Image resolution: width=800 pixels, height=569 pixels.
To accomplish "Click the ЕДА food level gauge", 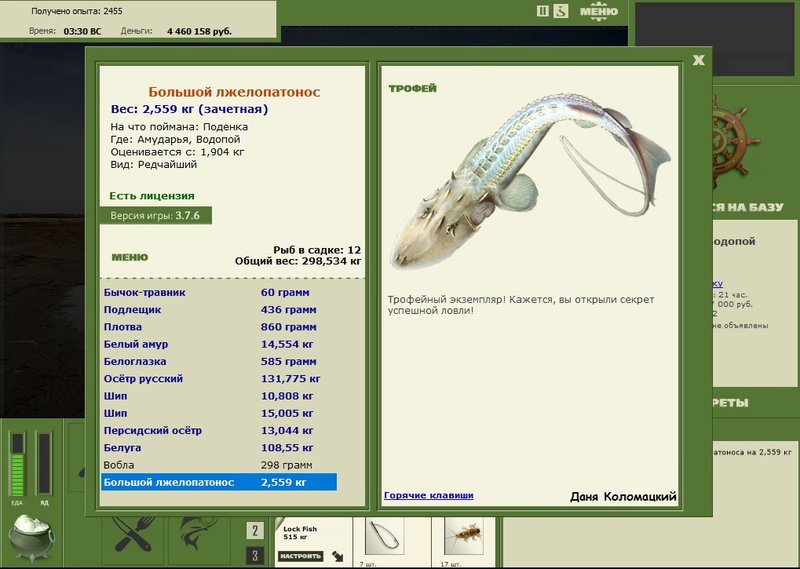I will [17, 464].
